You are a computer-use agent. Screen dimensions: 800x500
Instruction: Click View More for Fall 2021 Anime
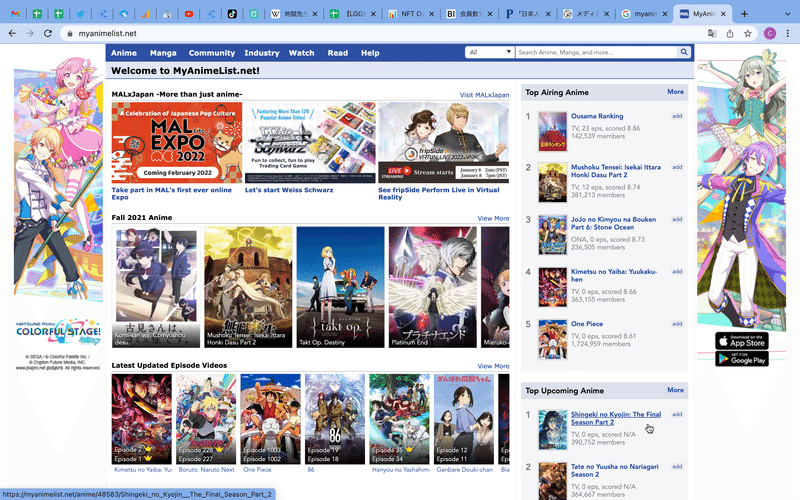point(493,218)
